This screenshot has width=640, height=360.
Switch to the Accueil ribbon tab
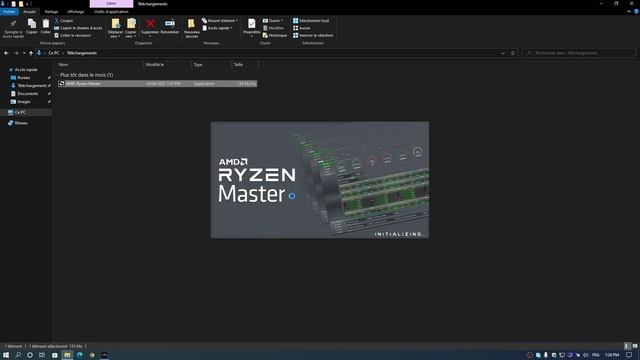(x=29, y=12)
